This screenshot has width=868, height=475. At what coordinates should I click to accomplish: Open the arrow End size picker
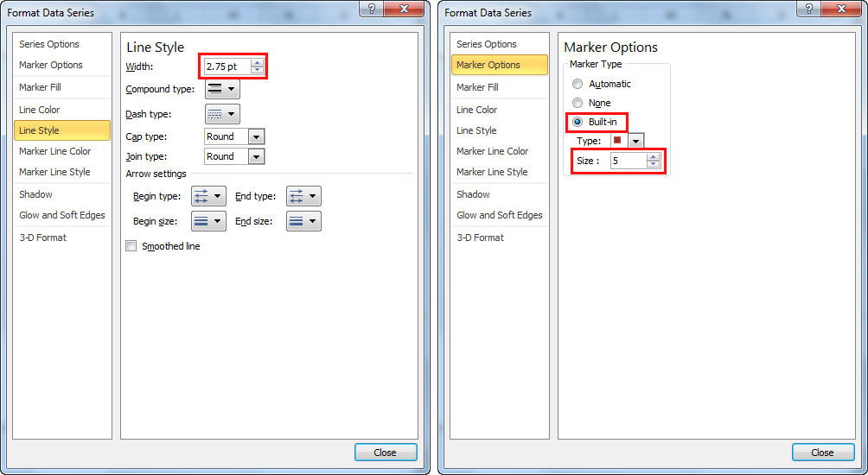(x=303, y=221)
